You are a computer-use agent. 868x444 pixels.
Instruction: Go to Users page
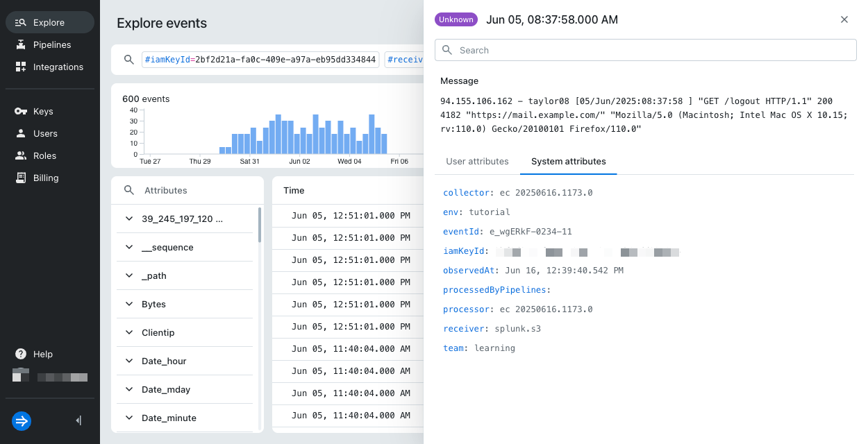[x=50, y=133]
